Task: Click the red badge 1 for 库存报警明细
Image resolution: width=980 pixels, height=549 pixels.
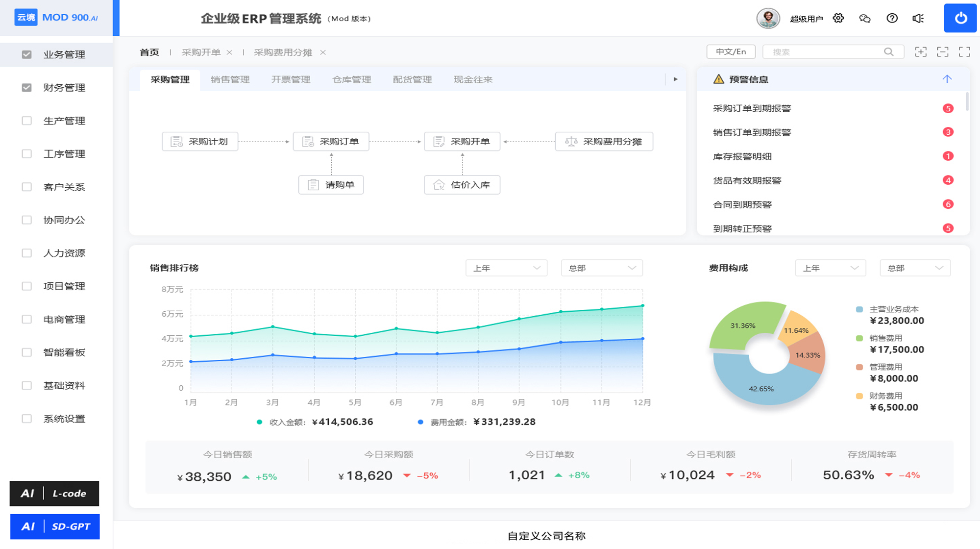Action: pos(948,156)
